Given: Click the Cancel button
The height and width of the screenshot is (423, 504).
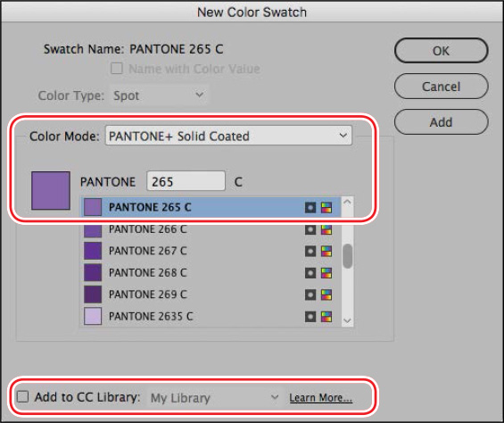Looking at the screenshot, I should point(441,87).
